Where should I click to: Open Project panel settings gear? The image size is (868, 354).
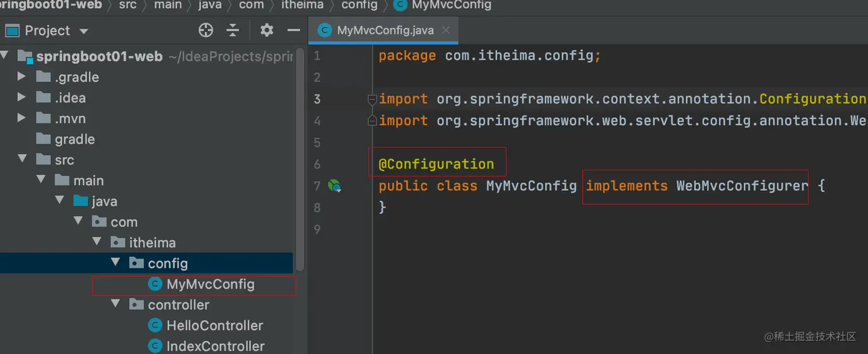(x=266, y=30)
